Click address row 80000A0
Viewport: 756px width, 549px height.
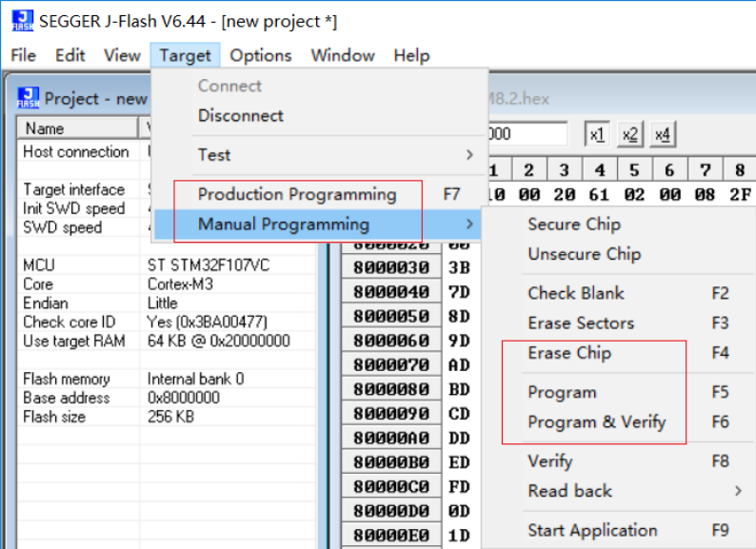[x=391, y=438]
